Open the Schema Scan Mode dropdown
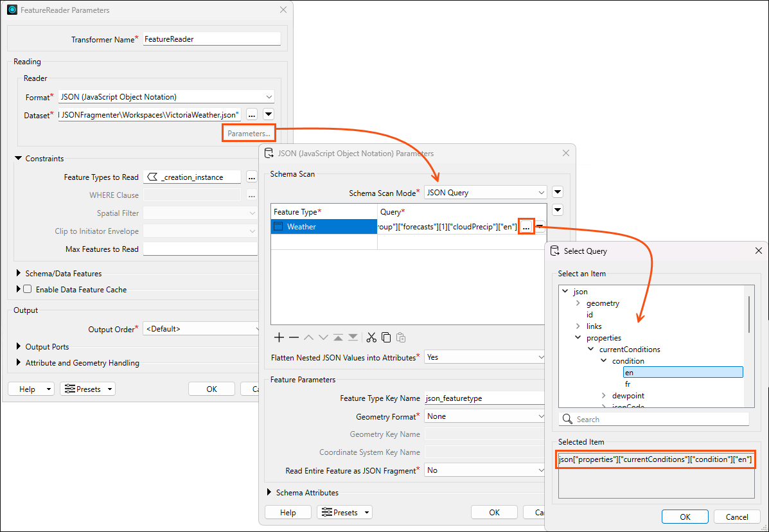Image resolution: width=769 pixels, height=532 pixels. click(x=485, y=193)
